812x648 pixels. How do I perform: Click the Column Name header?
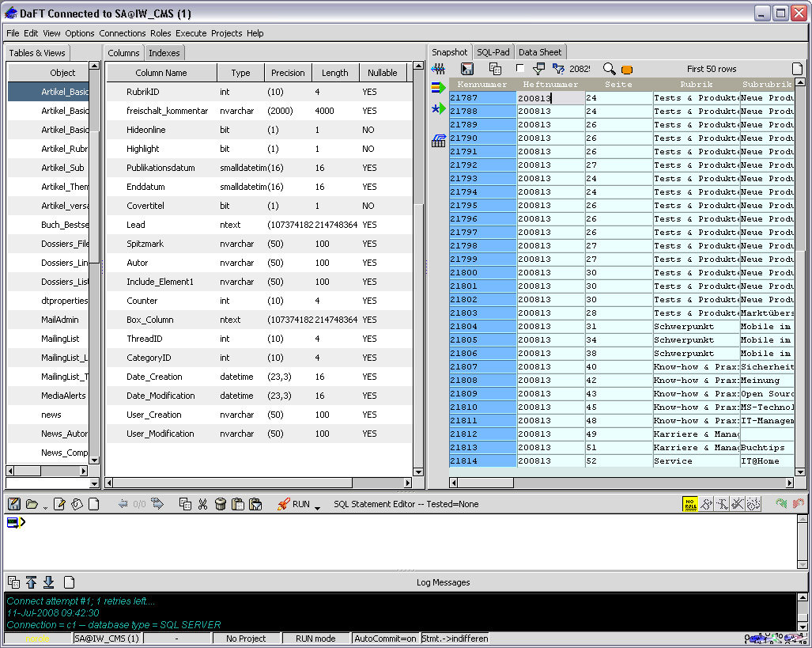(x=161, y=73)
